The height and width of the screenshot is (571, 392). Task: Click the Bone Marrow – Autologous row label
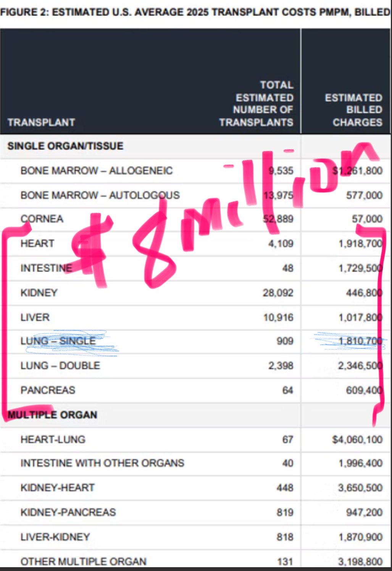pos(100,195)
